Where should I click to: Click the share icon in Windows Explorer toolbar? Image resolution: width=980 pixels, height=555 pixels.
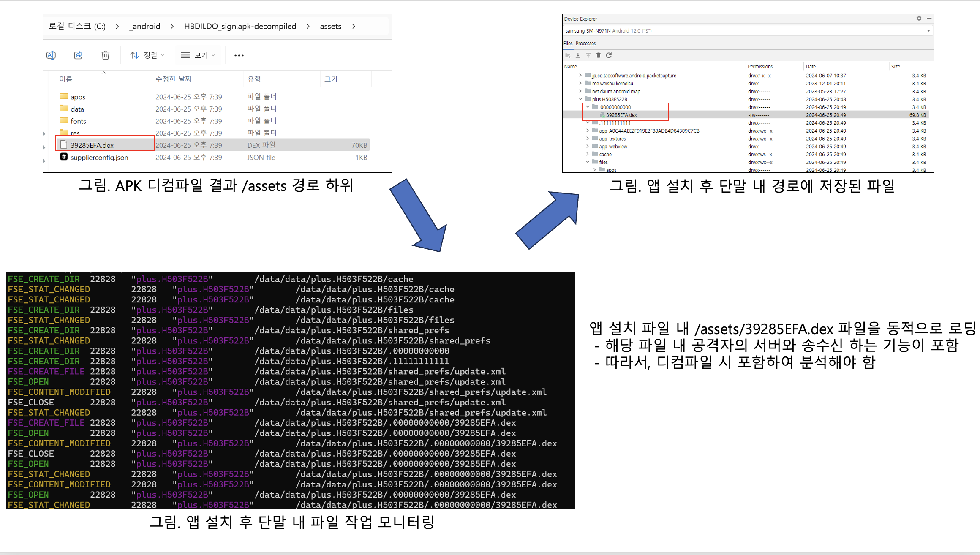[x=78, y=55]
